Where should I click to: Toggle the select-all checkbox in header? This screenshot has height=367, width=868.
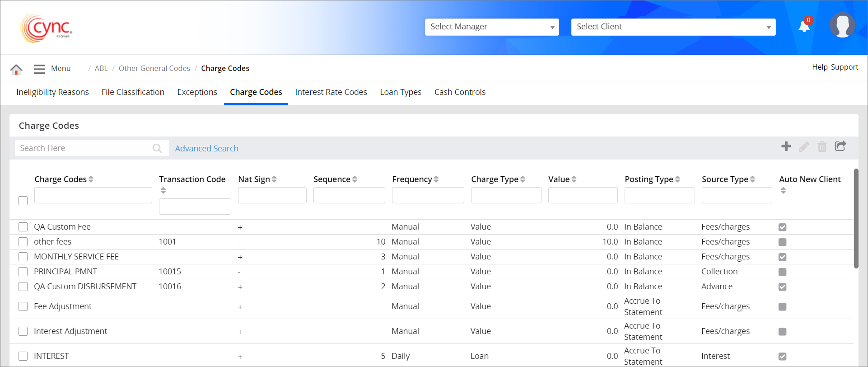click(x=23, y=201)
